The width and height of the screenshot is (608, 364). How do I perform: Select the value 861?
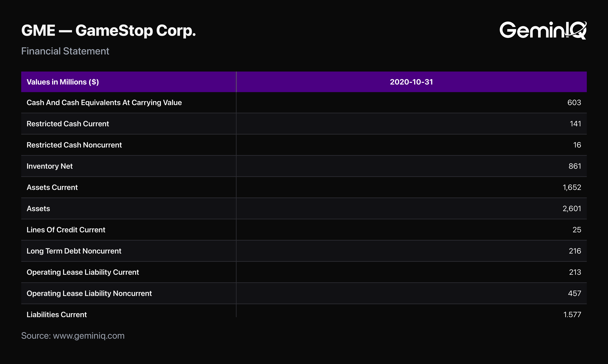[x=575, y=166]
